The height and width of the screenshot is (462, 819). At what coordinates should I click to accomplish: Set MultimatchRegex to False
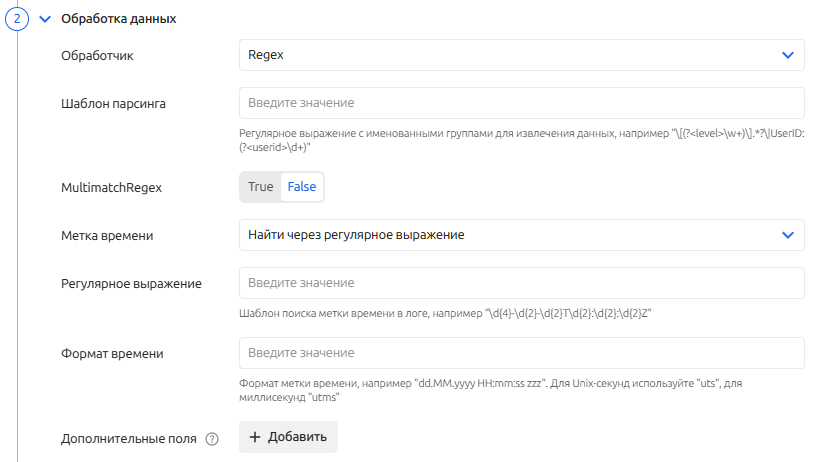[302, 187]
